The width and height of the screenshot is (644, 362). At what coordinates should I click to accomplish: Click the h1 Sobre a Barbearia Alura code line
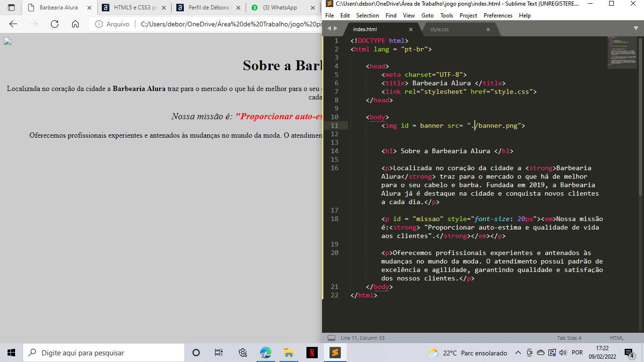[447, 151]
